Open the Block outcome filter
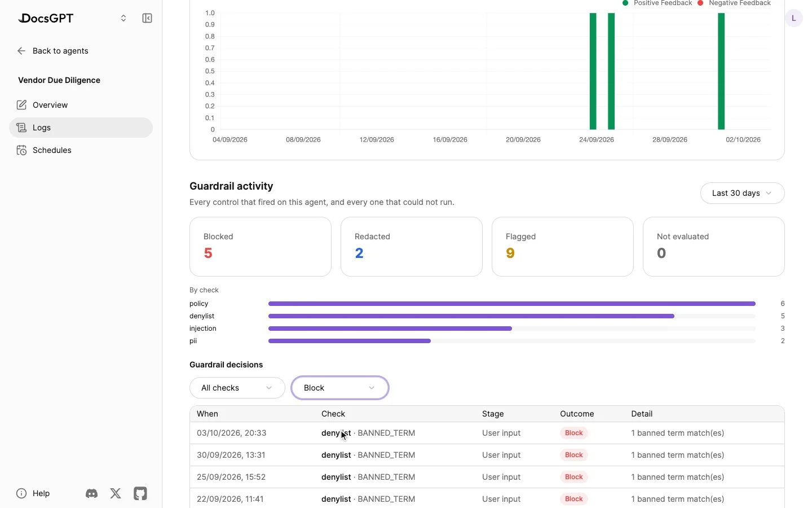The image size is (812, 508). (x=340, y=388)
